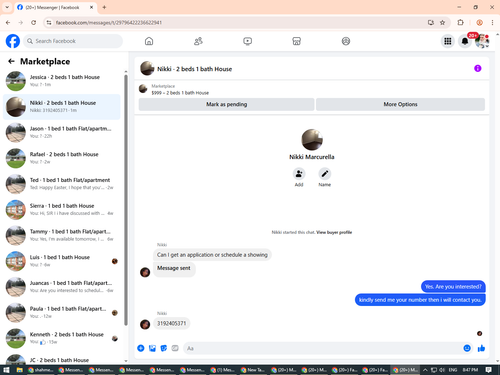Viewport: 500px width, 375px height.
Task: Send a thumbs-up like
Action: click(x=481, y=348)
